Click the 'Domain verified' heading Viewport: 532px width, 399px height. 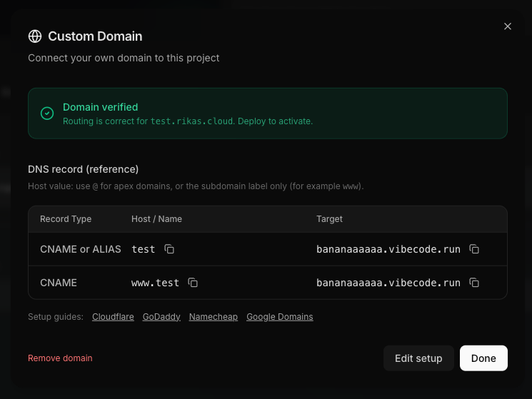click(101, 107)
